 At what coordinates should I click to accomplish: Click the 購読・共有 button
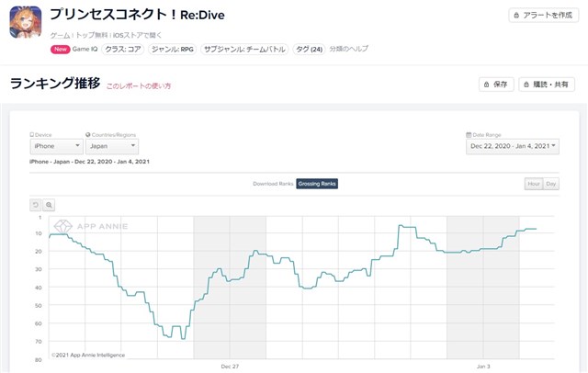547,85
